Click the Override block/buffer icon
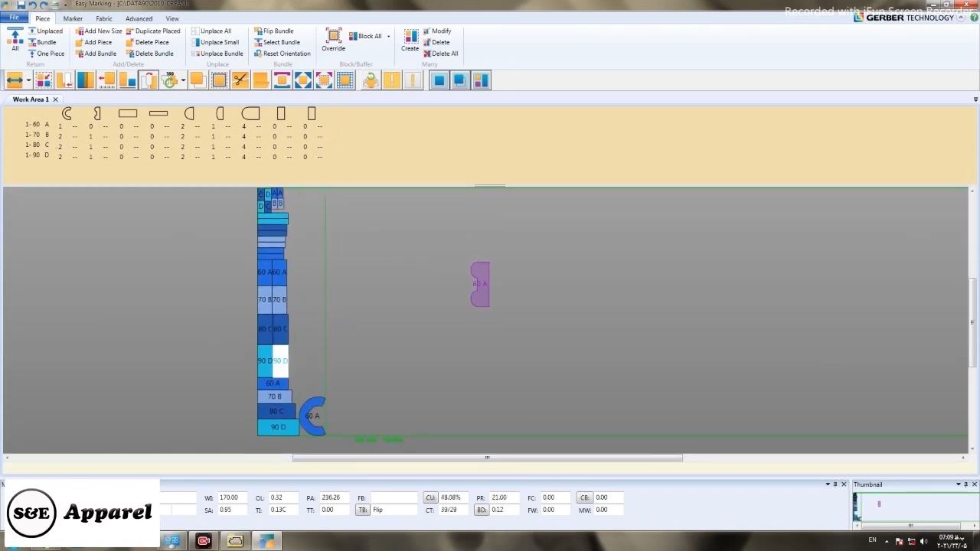The image size is (980, 551). point(333,40)
